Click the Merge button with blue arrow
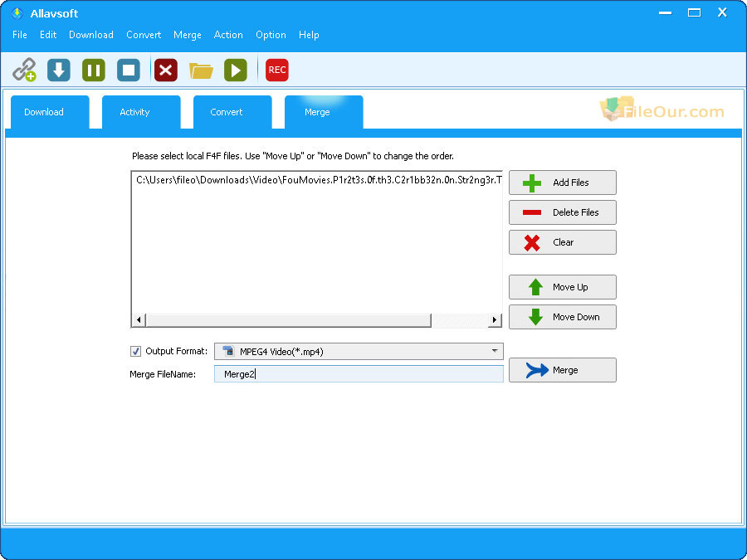 [563, 370]
